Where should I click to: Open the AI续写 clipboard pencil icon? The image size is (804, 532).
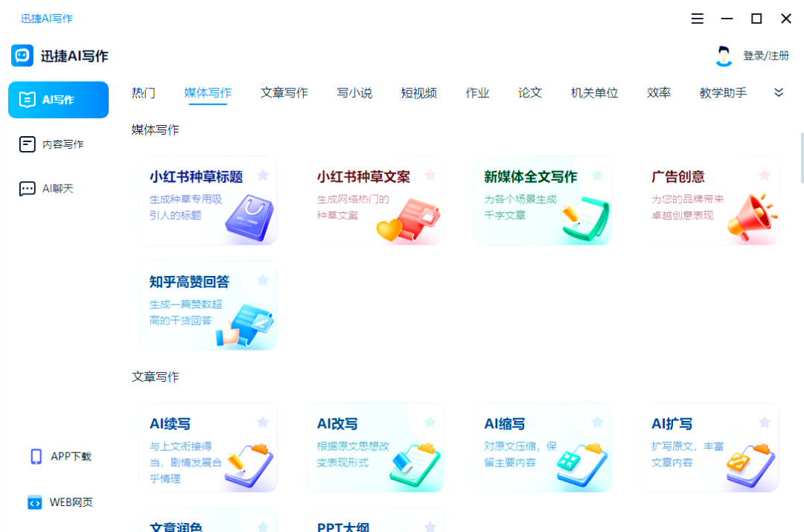(x=249, y=465)
